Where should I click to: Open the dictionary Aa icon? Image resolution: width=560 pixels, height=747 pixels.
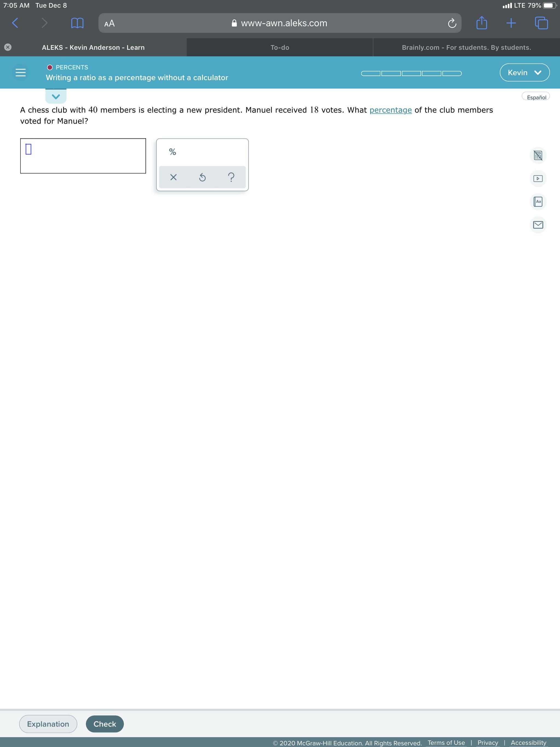[x=538, y=202]
